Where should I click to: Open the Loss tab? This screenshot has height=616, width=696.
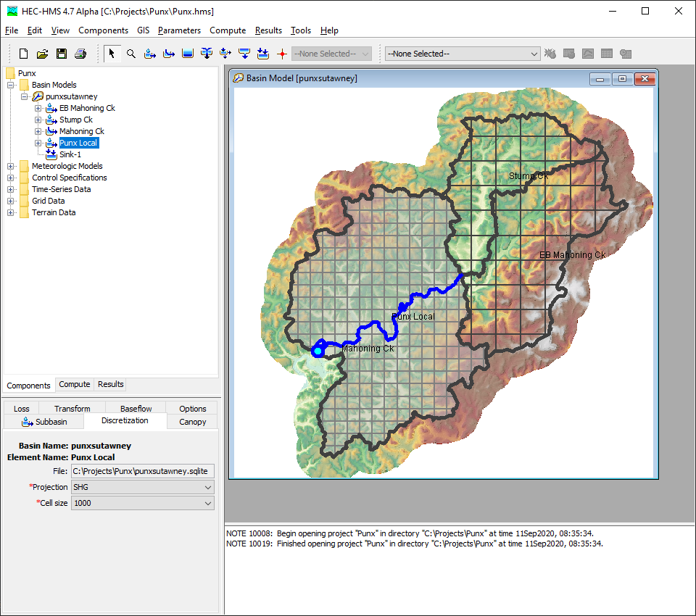click(21, 408)
